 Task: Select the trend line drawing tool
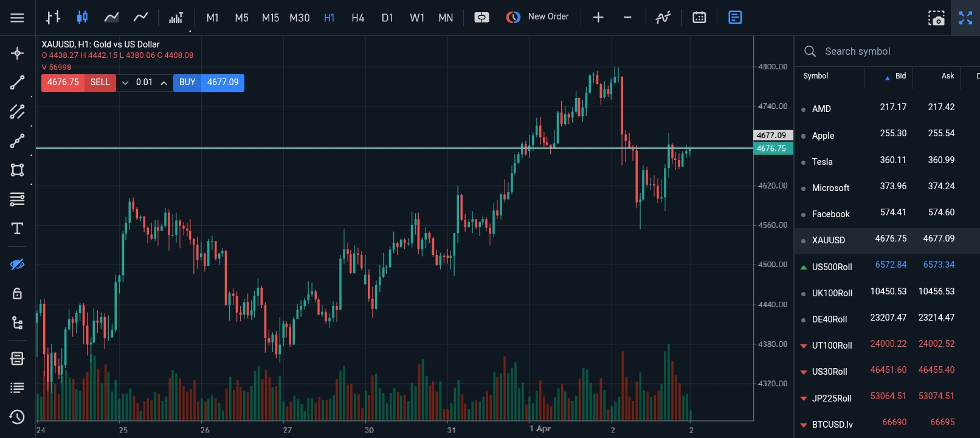pos(17,82)
